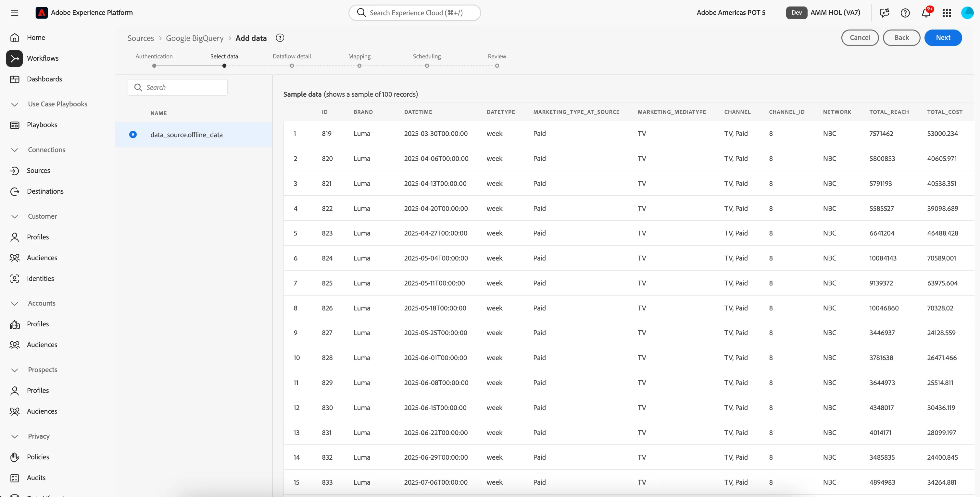This screenshot has height=497, width=980.
Task: Open Identities in sidebar
Action: pyautogui.click(x=40, y=279)
